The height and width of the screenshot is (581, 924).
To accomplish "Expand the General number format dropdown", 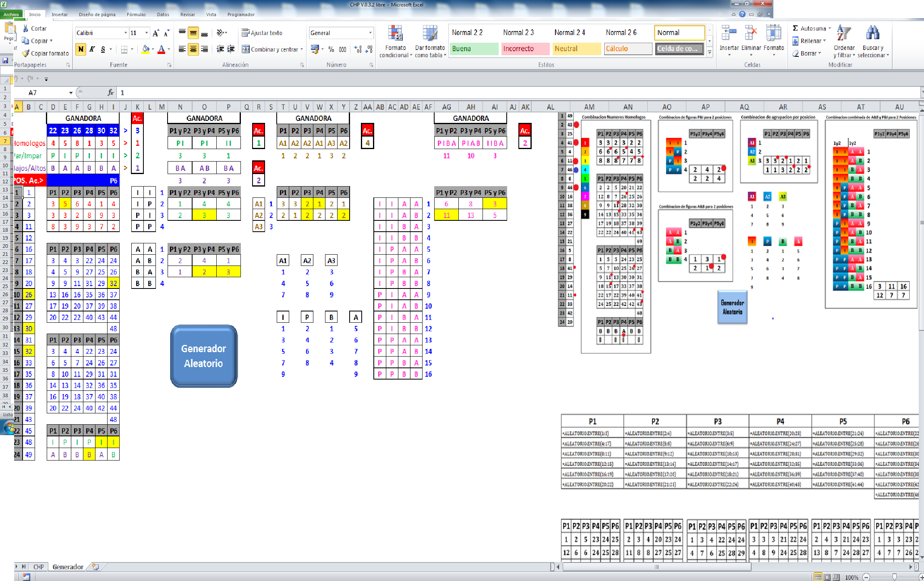I will [x=370, y=33].
